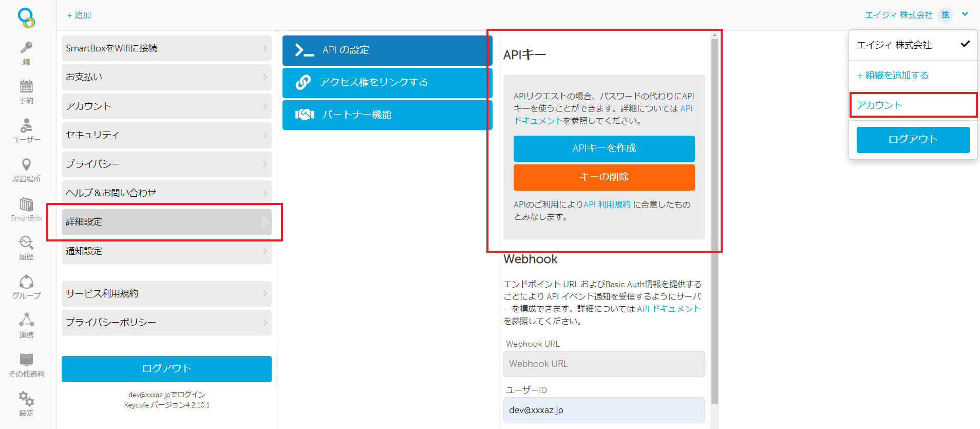Click the orange キーの削除 button
This screenshot has width=980, height=429.
[604, 177]
